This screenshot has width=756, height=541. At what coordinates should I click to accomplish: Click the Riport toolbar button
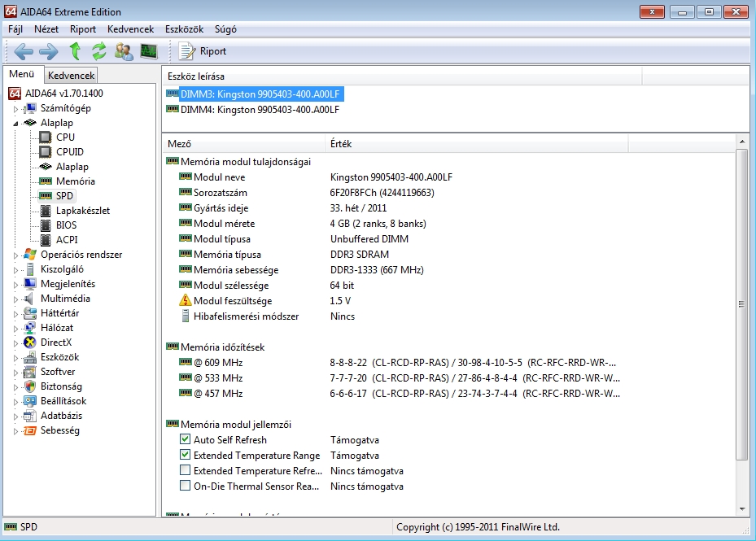pyautogui.click(x=203, y=51)
